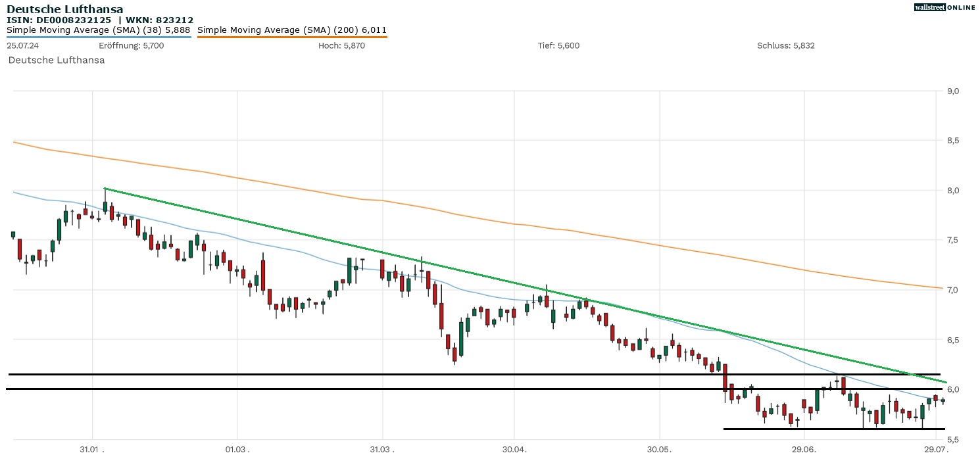Click the WKN: 823212 text
The width and height of the screenshot is (980, 453).
[x=160, y=20]
